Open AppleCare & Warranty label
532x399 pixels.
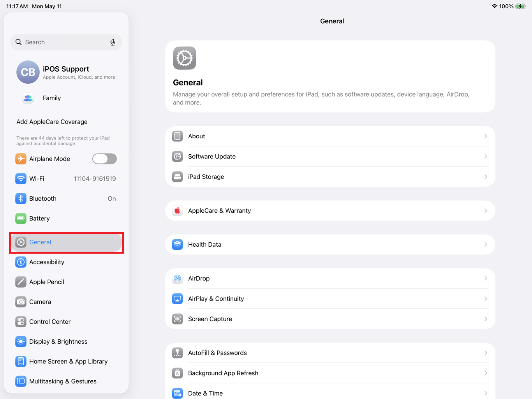point(219,210)
